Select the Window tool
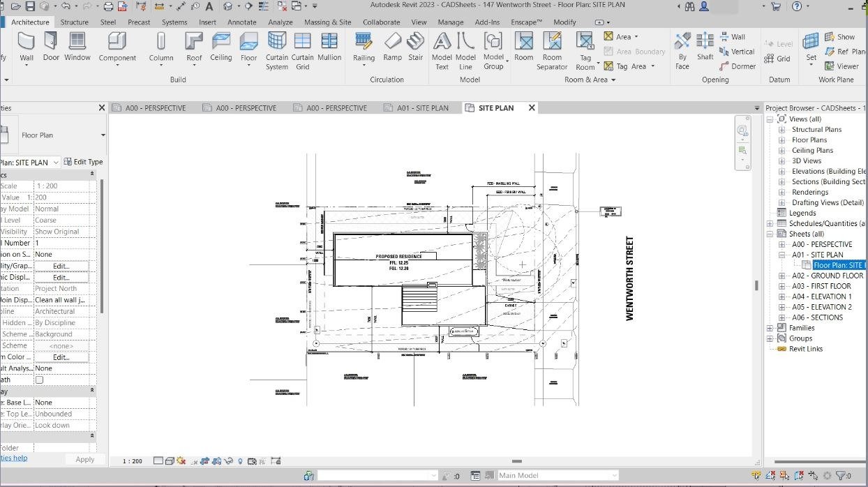The width and height of the screenshot is (868, 487). [x=77, y=47]
